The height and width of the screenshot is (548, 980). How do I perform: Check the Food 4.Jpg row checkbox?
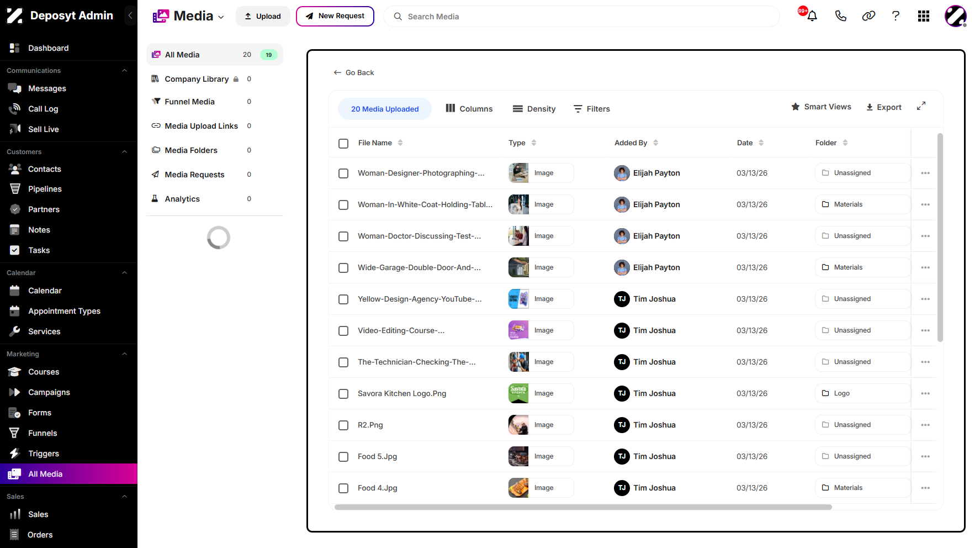[x=343, y=488]
